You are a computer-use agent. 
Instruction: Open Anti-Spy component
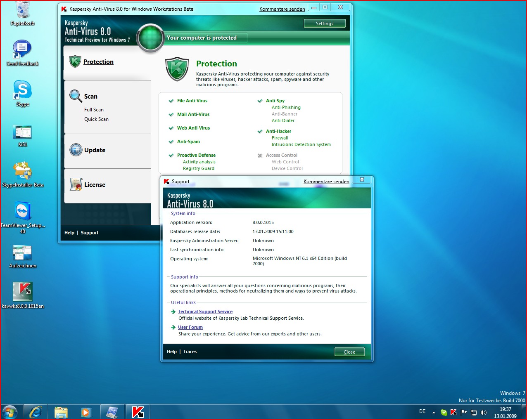pos(275,101)
